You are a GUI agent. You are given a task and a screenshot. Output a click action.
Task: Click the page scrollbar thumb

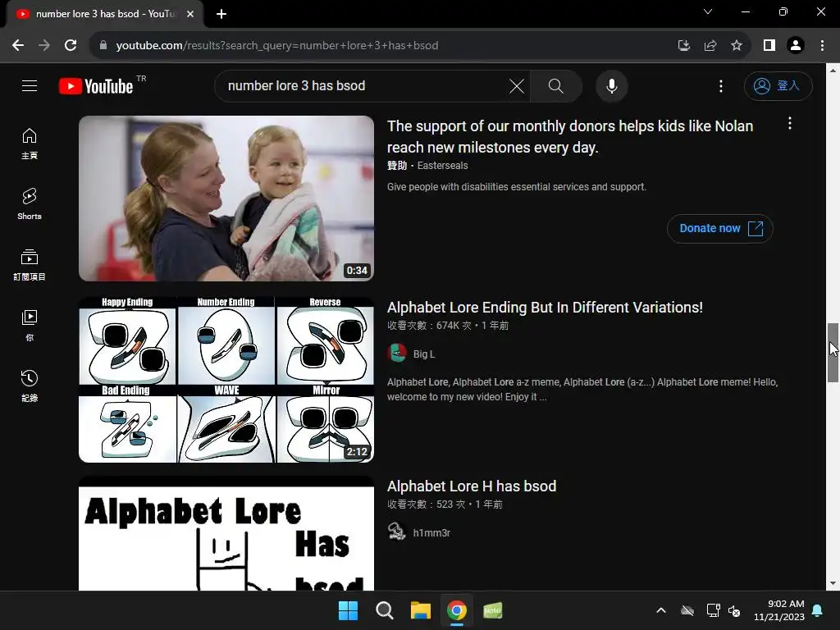tap(833, 353)
